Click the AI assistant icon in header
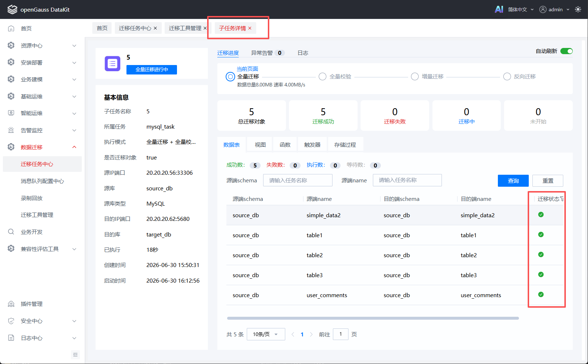The image size is (588, 364). [499, 9]
